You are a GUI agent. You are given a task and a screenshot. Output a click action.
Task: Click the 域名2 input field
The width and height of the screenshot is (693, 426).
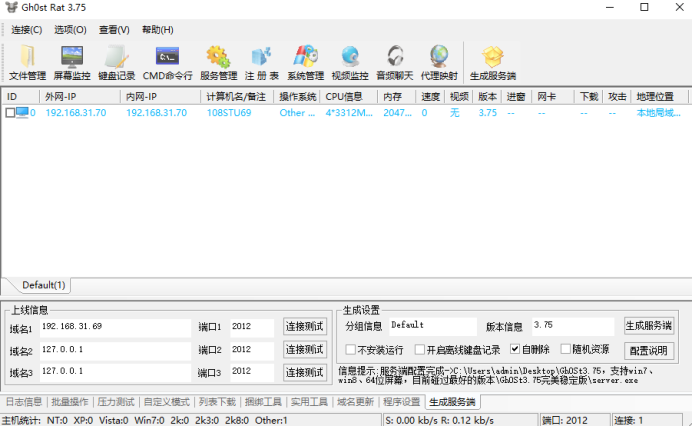[115, 350]
